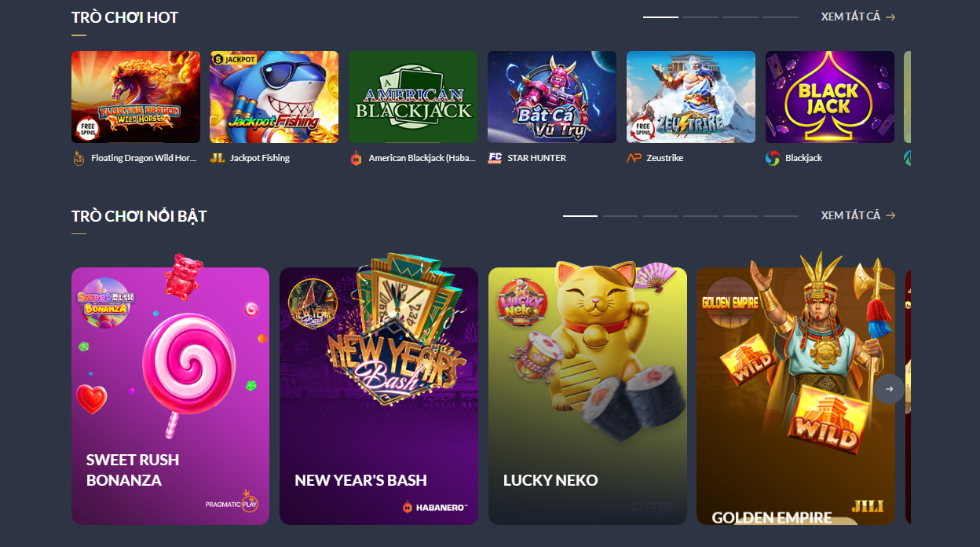Viewport: 980px width, 547px height.
Task: Click the FC icon beside STAR HUNTER
Action: coord(495,158)
